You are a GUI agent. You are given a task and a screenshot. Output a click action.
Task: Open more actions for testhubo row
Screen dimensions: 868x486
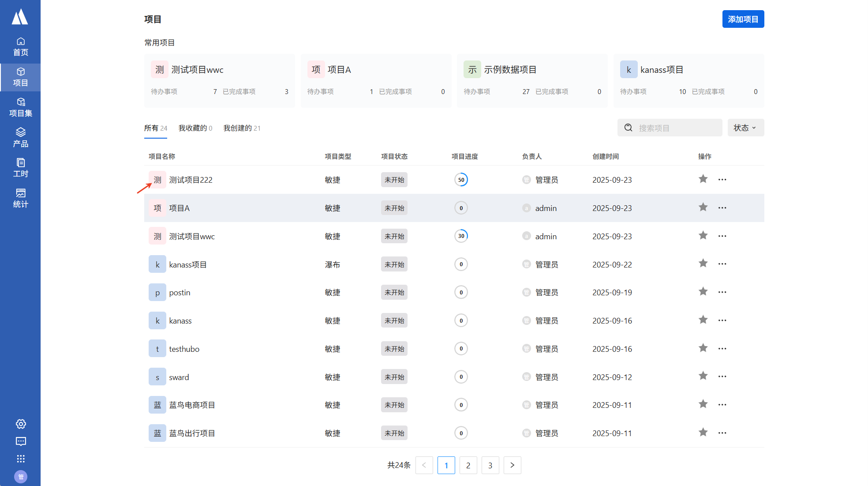click(x=722, y=349)
